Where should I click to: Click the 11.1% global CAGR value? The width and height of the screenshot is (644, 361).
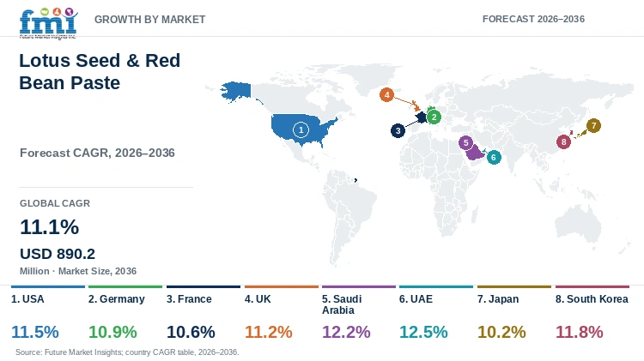[49, 227]
